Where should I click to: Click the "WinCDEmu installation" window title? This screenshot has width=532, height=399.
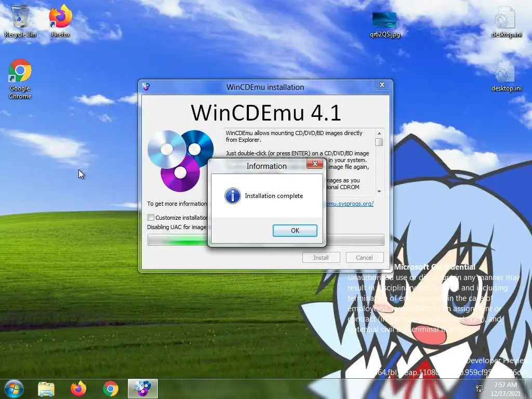pyautogui.click(x=265, y=87)
